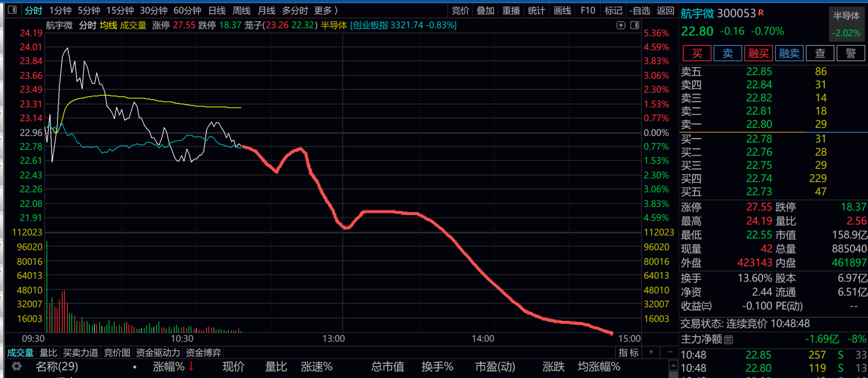Sort by 名称(29) column header
Viewport: 868px width, 378px height.
coord(57,366)
